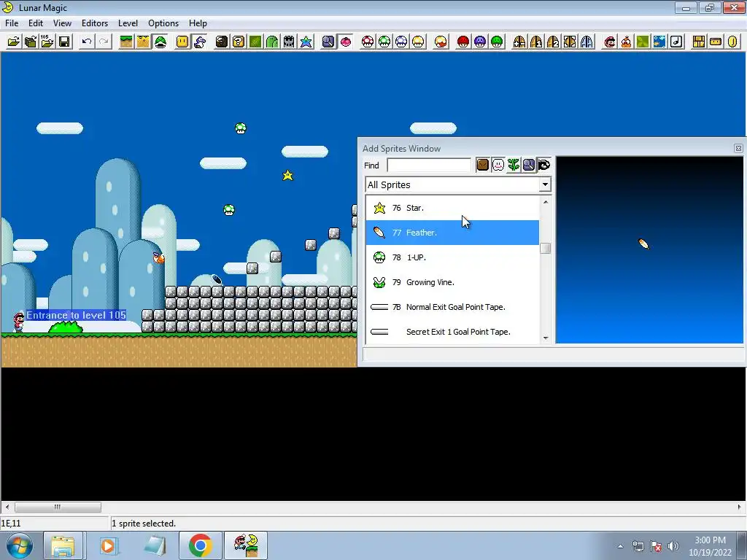Open Windows Start menu

coord(19,545)
